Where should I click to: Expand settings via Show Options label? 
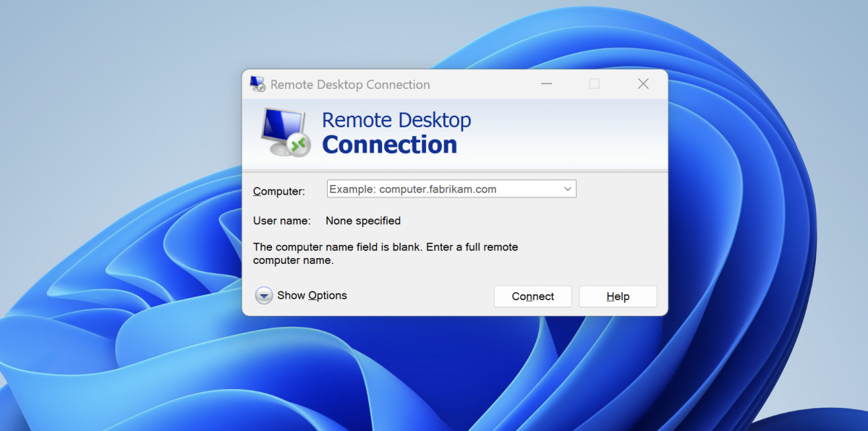pyautogui.click(x=312, y=296)
